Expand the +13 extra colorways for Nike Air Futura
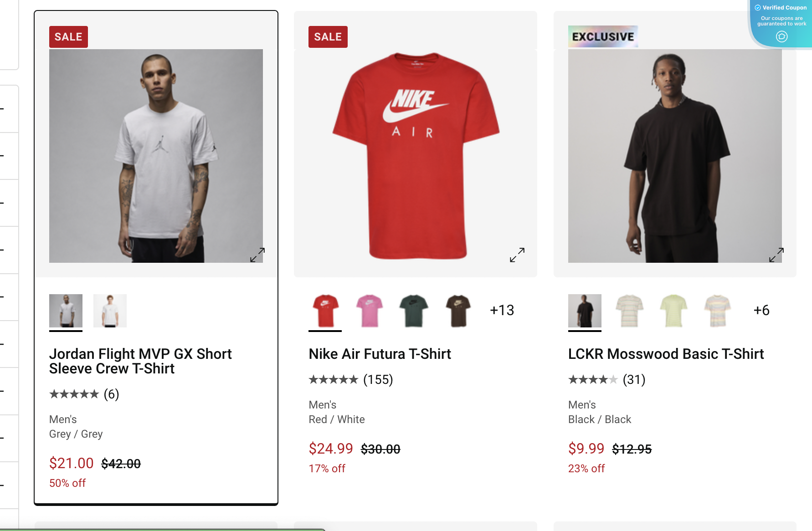The image size is (812, 531). 501,310
